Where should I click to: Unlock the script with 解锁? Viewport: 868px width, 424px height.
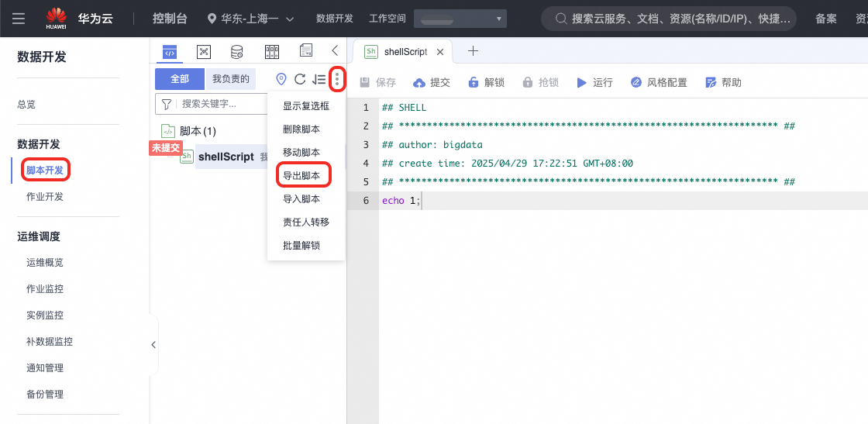click(x=486, y=82)
